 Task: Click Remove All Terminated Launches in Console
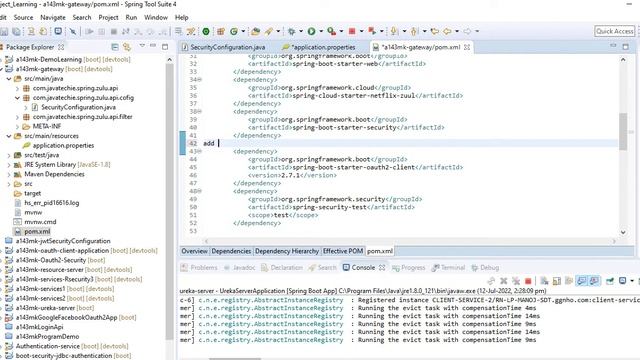click(x=516, y=281)
